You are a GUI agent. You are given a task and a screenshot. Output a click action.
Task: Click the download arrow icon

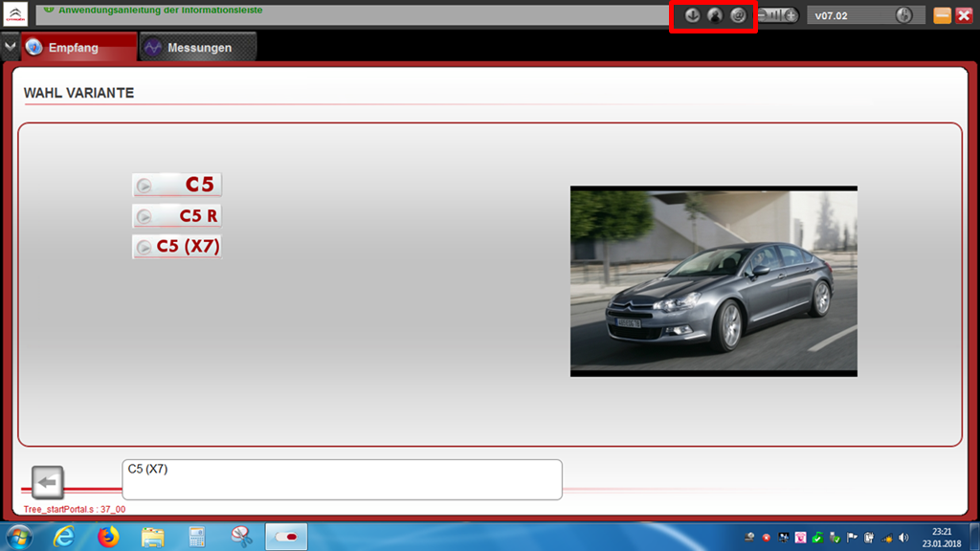click(692, 15)
